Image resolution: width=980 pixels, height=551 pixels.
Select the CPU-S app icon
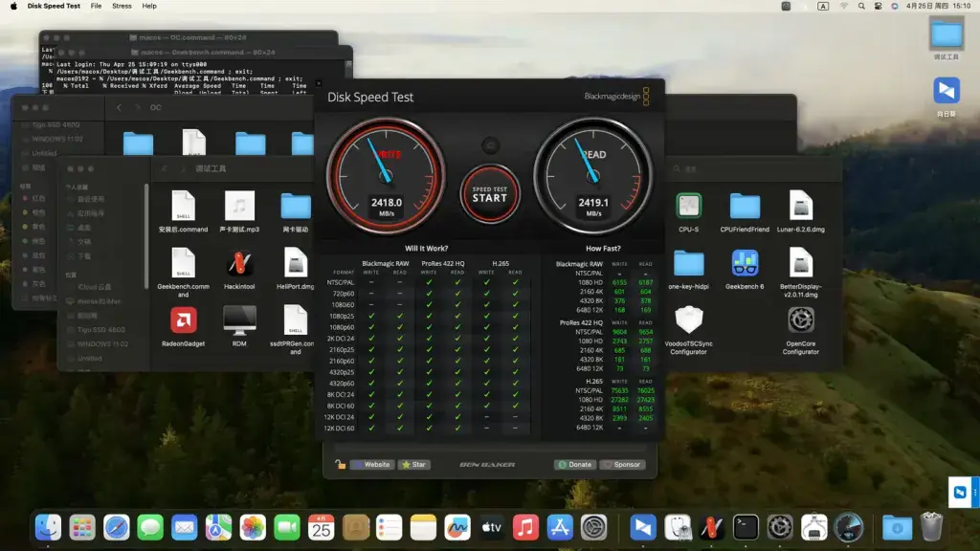pos(689,211)
